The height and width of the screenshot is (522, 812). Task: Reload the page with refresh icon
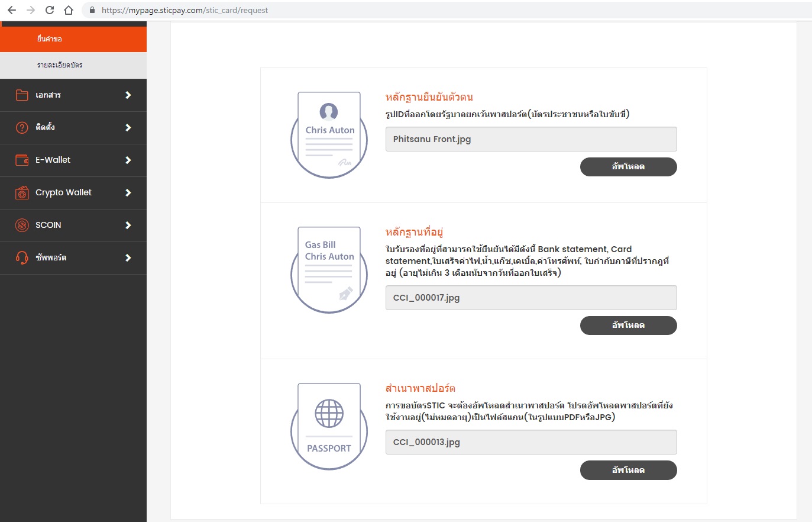coord(50,10)
